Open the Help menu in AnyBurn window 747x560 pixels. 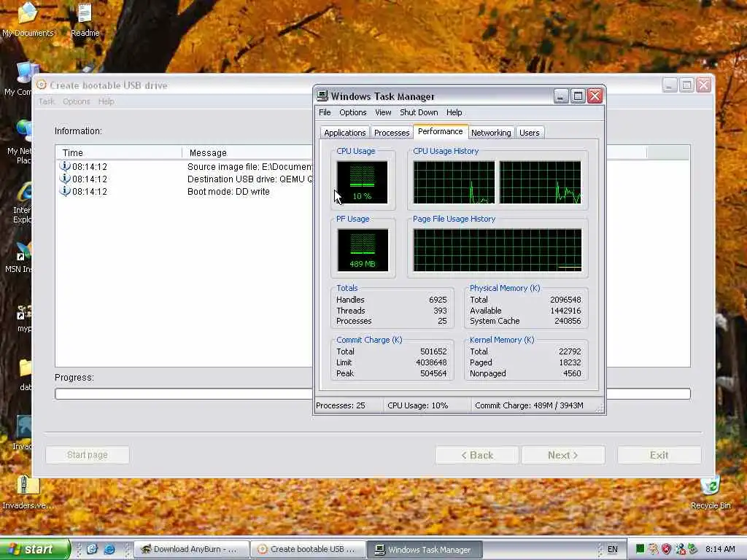point(107,101)
